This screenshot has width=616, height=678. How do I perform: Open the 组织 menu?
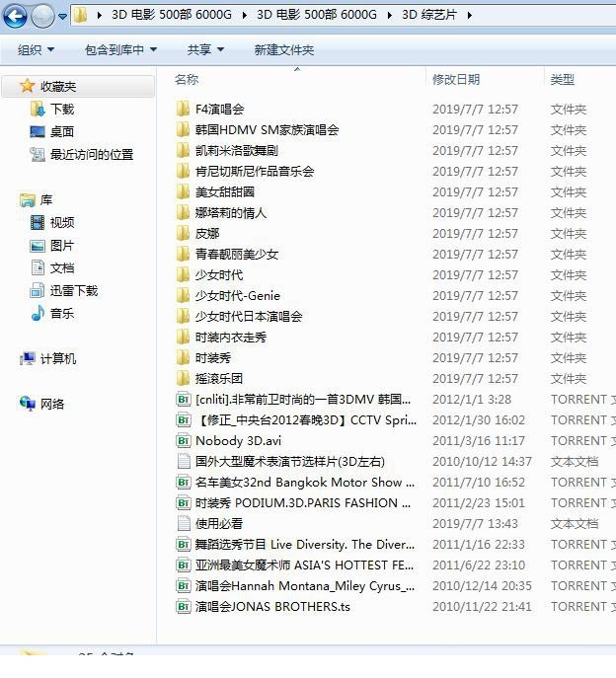pos(36,49)
